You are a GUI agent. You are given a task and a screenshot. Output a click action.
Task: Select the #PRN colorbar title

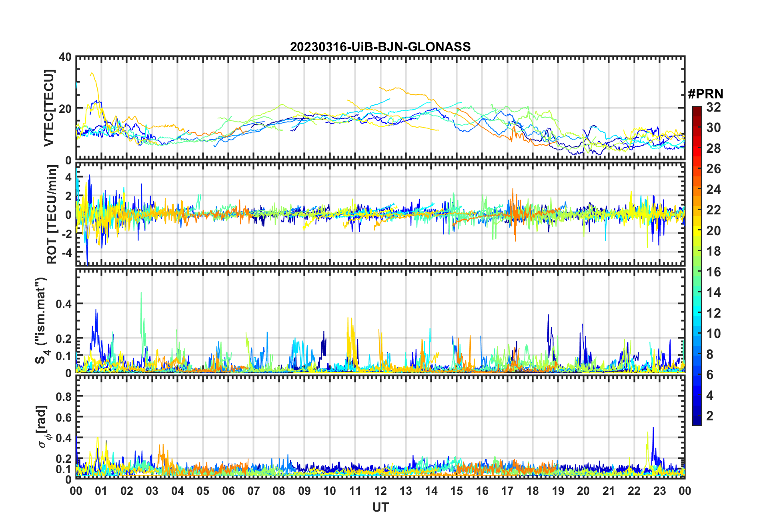click(x=705, y=94)
